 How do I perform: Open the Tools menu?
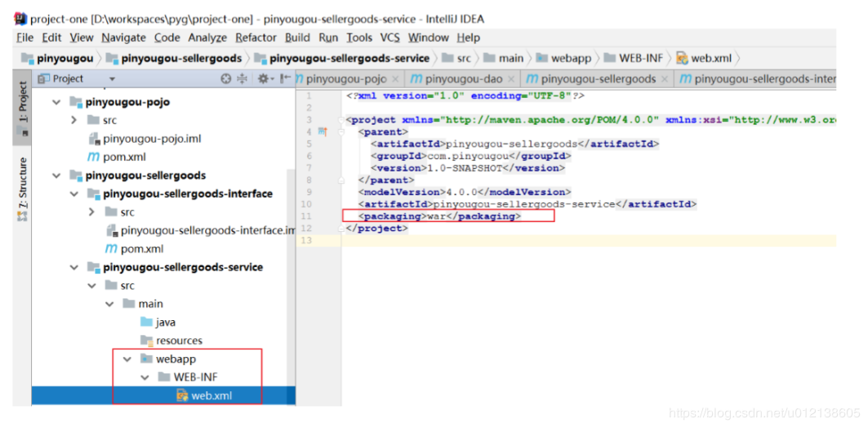click(x=359, y=38)
